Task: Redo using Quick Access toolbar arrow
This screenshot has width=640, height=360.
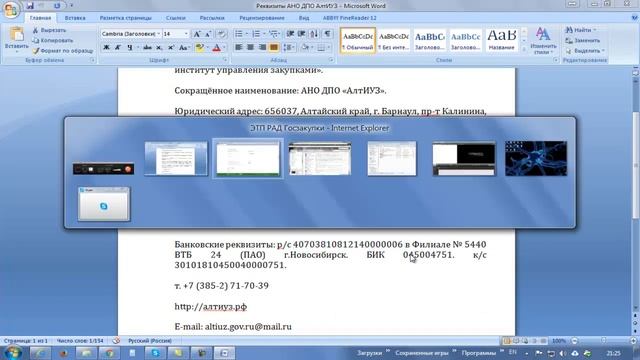Action: [x=57, y=6]
